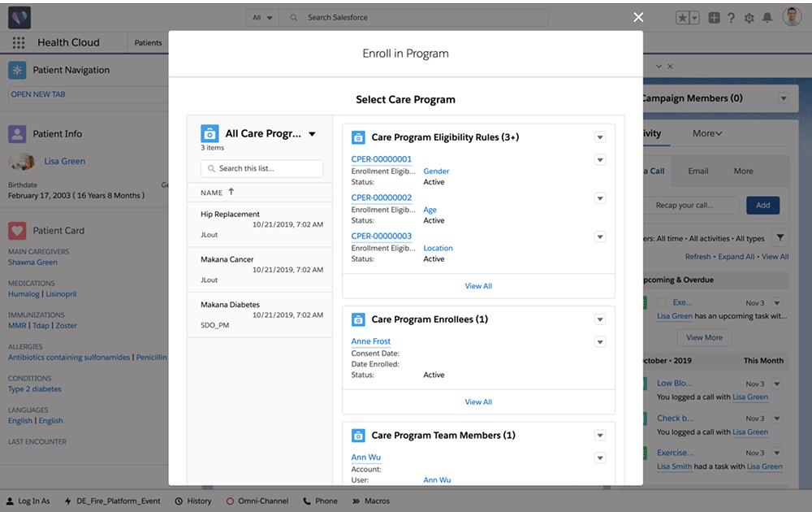This screenshot has height=512, width=812.
Task: Click the Add button for call recap
Action: [x=762, y=206]
